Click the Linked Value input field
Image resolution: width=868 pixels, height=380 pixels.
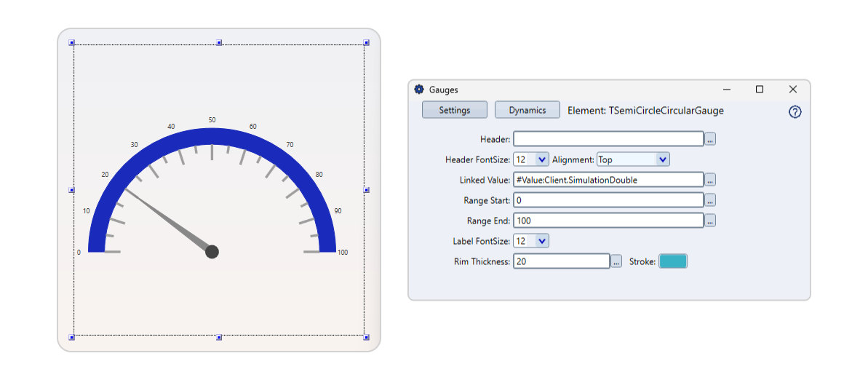608,180
